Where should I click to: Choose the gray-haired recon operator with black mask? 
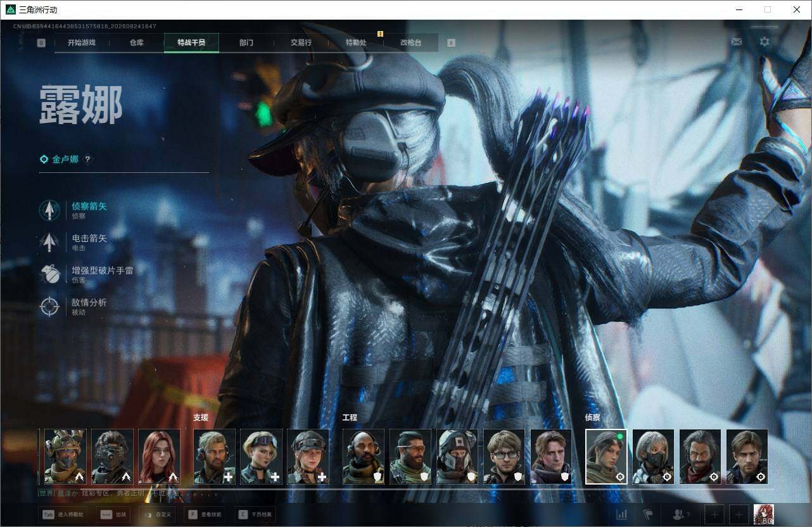click(x=654, y=457)
